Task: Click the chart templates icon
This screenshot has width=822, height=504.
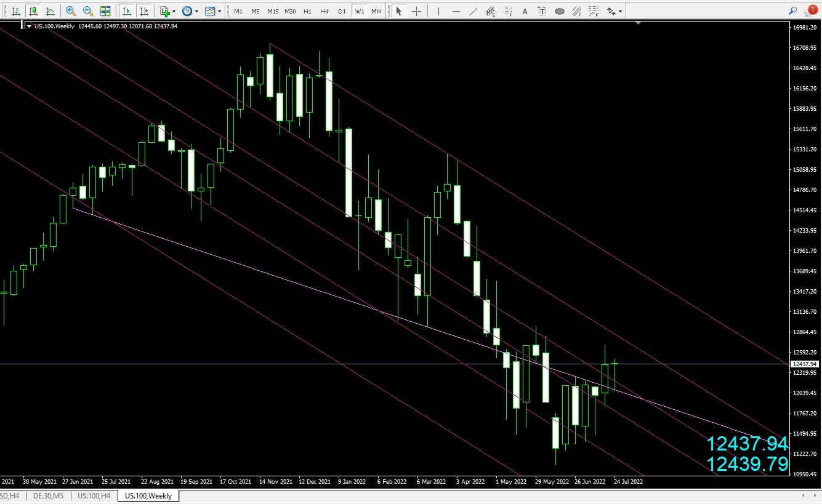Action: (210, 11)
